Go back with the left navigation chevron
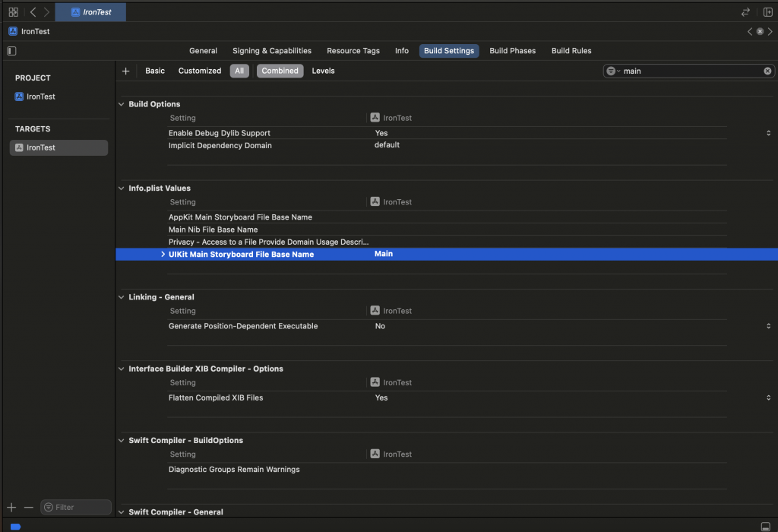Image resolution: width=778 pixels, height=532 pixels. pyautogui.click(x=33, y=12)
